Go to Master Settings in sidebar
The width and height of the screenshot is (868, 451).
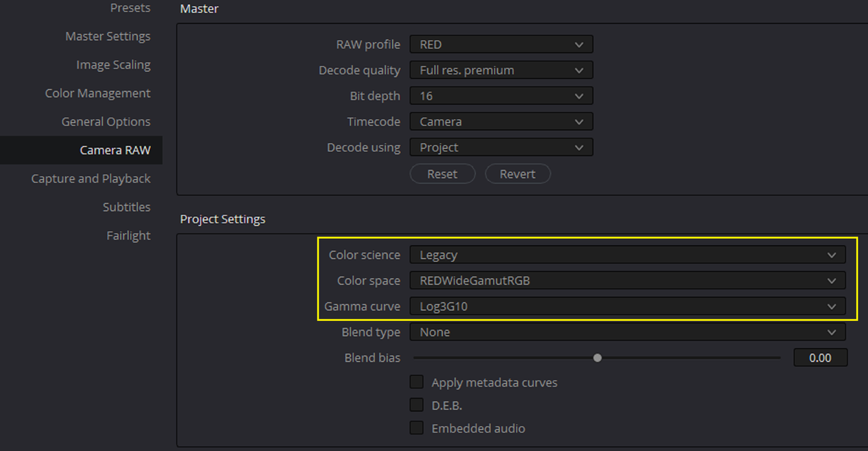[108, 37]
